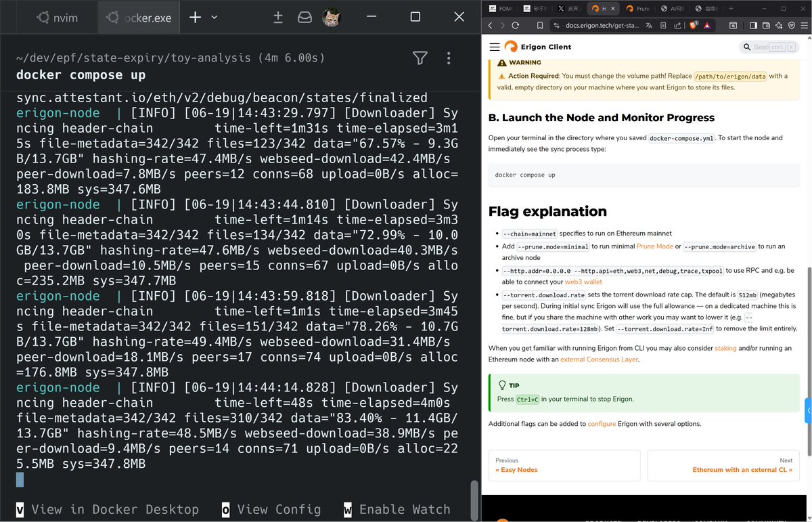
Task: Open the 'web3 wallet' link
Action: pos(583,282)
